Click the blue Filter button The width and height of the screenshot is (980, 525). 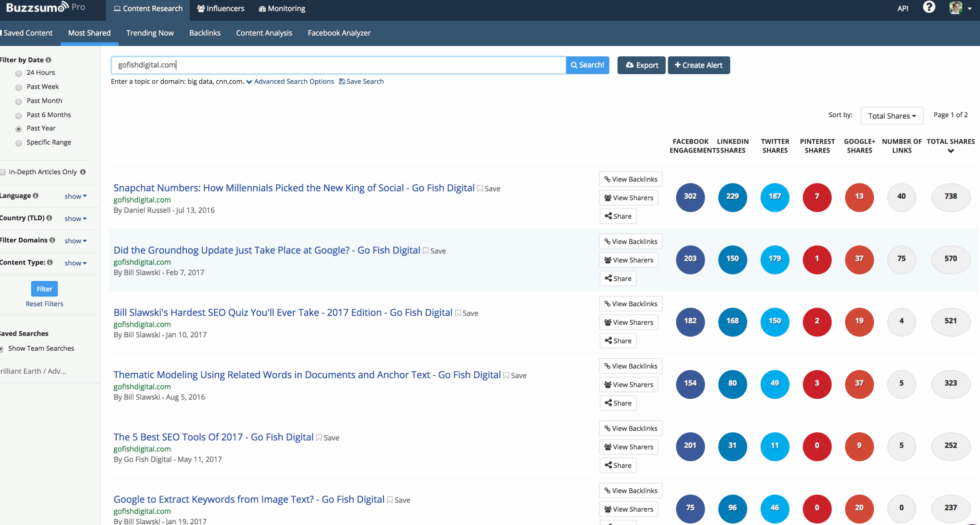44,289
